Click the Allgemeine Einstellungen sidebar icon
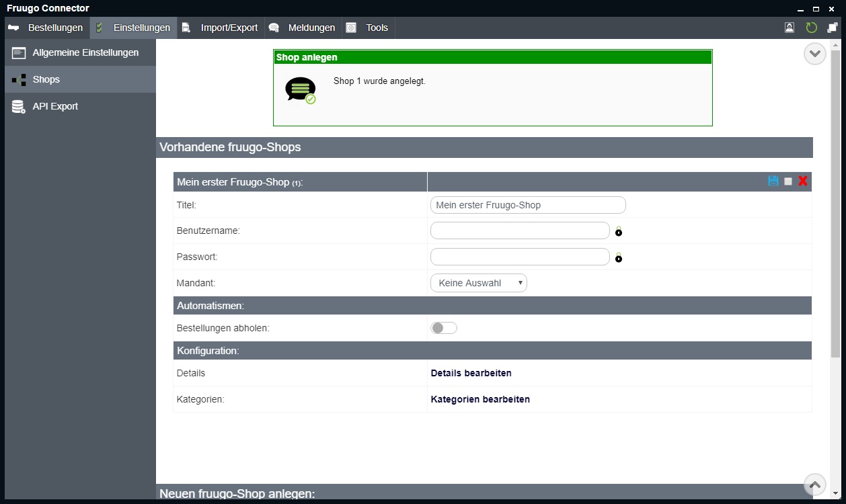This screenshot has height=504, width=846. (x=19, y=52)
